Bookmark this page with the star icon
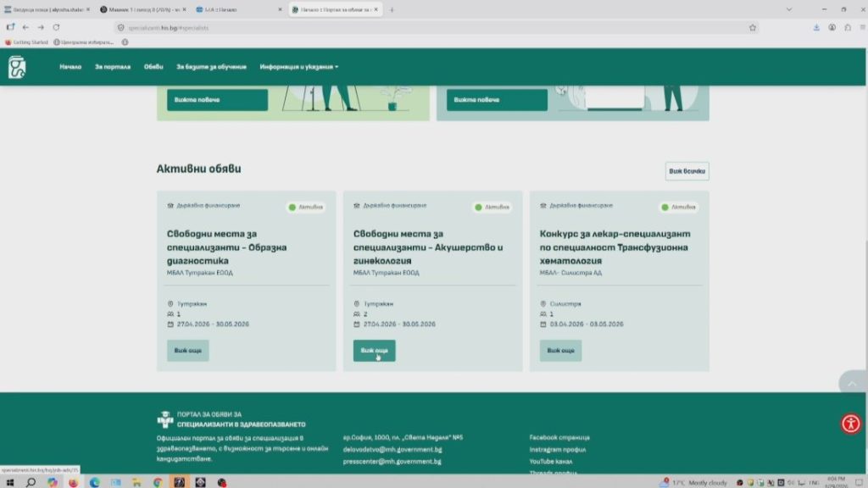The width and height of the screenshot is (868, 488). 752,27
